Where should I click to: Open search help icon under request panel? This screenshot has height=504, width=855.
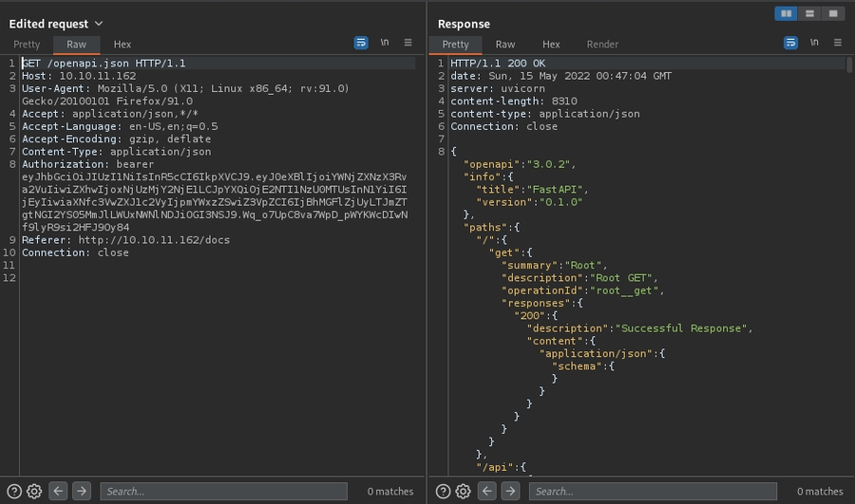14,491
